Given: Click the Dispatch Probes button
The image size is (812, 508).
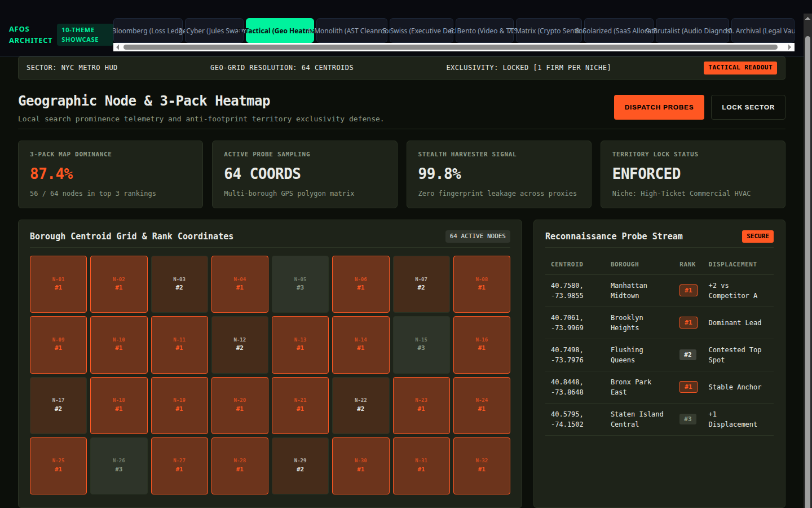Looking at the screenshot, I should coord(659,107).
